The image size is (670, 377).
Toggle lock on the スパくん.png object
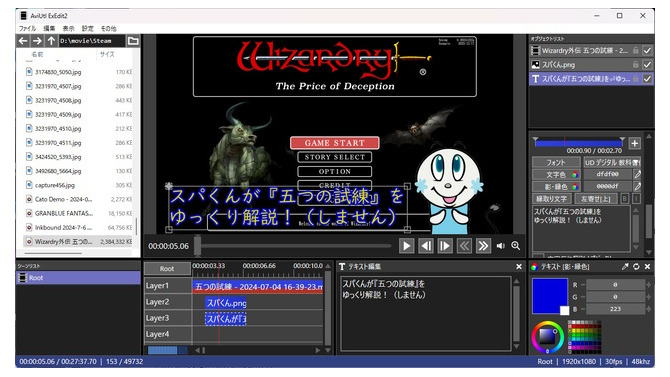click(636, 65)
